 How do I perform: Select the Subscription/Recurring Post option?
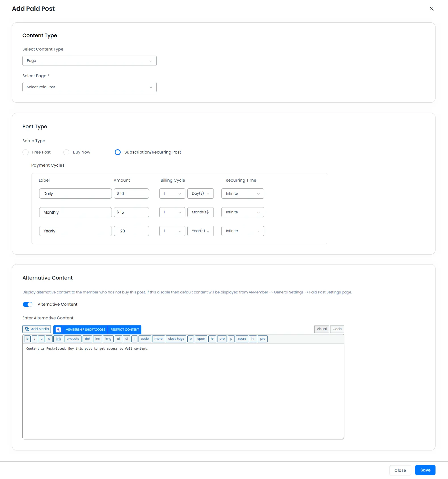[x=118, y=152]
